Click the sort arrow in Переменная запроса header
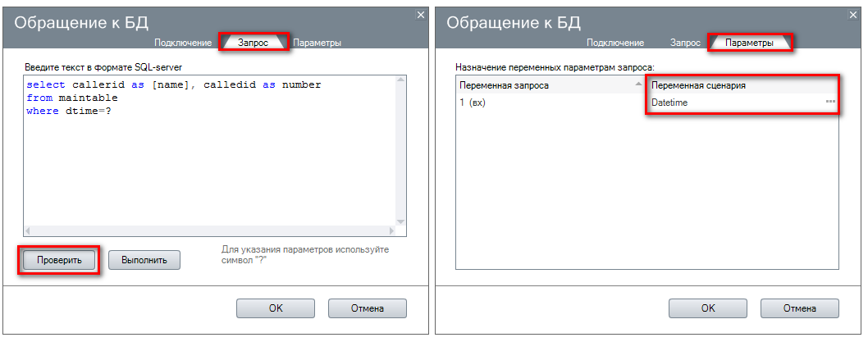Viewport: 868px width, 342px height. coord(639,85)
